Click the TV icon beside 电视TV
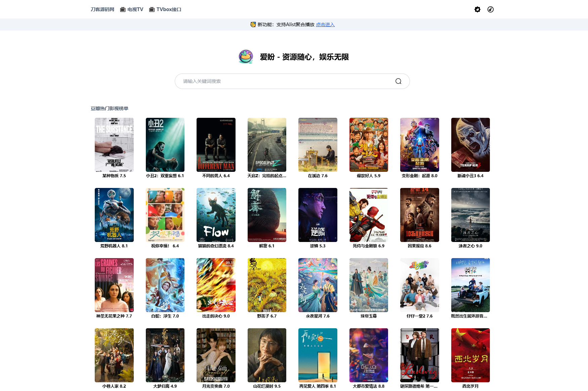The height and width of the screenshot is (391, 588). pos(123,9)
